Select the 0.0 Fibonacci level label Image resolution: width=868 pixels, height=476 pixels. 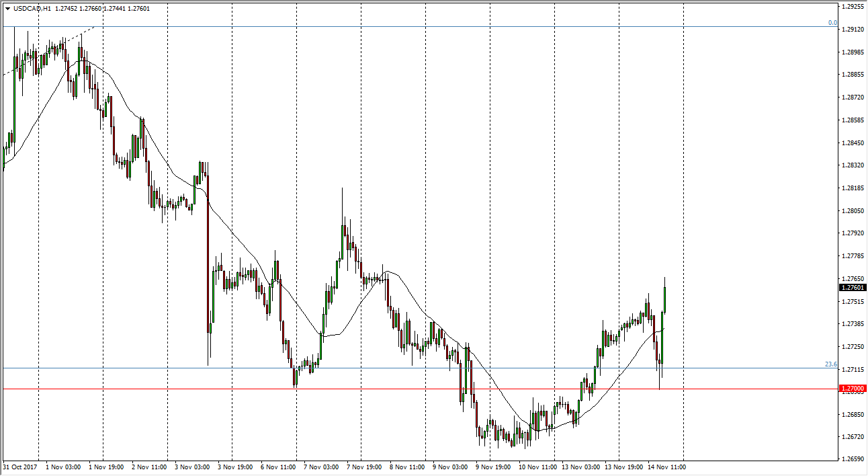832,23
